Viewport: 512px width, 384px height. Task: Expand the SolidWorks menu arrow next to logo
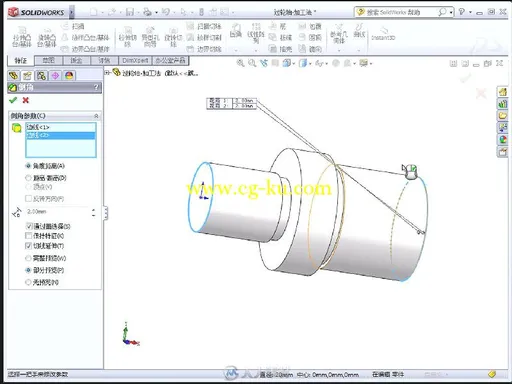[x=71, y=12]
